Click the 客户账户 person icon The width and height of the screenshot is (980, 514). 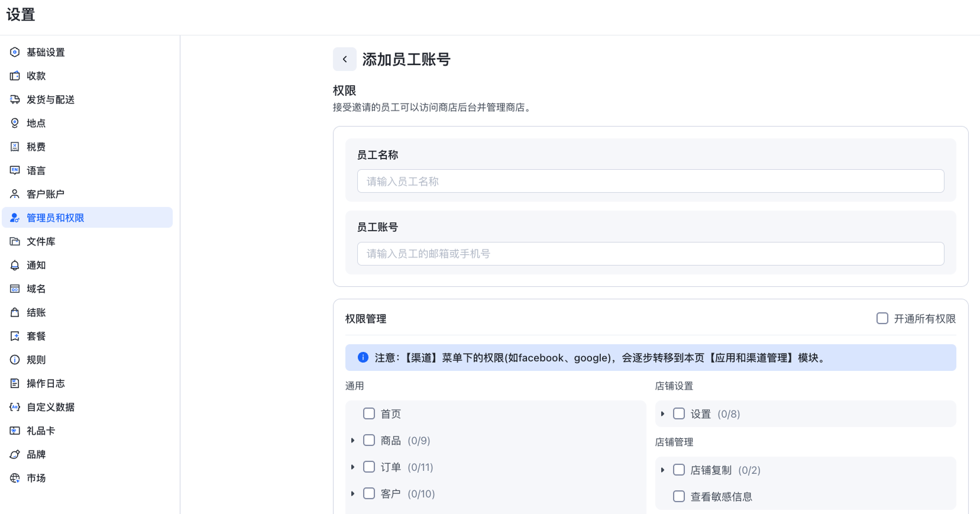click(x=15, y=194)
